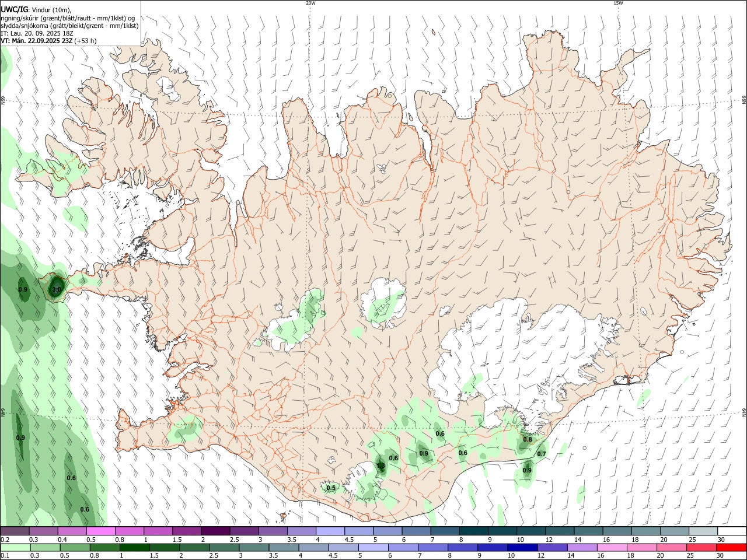Click the light pink rain swatch between 16 and 18
The image size is (747, 560).
coord(612,547)
